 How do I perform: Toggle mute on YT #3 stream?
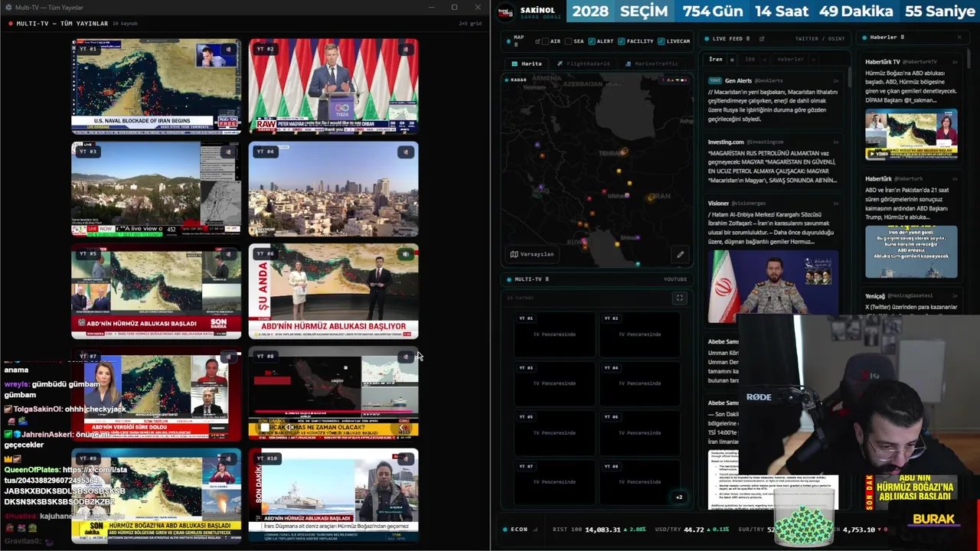228,152
